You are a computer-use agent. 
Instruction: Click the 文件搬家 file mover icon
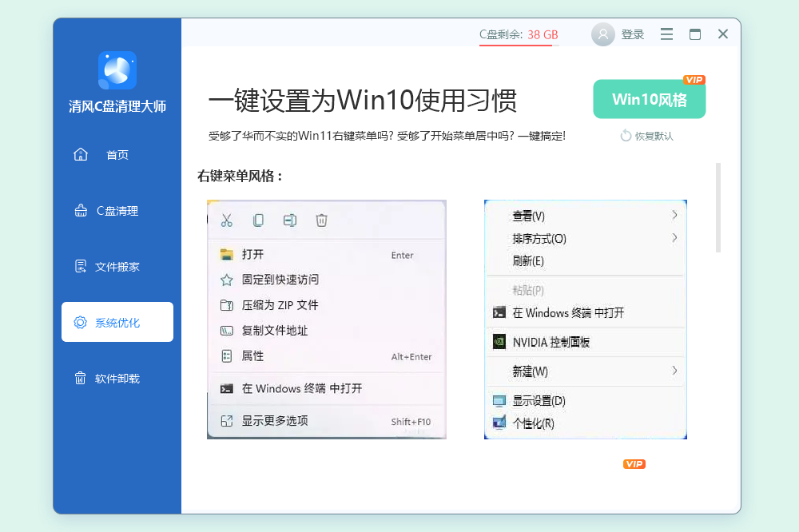(x=81, y=267)
